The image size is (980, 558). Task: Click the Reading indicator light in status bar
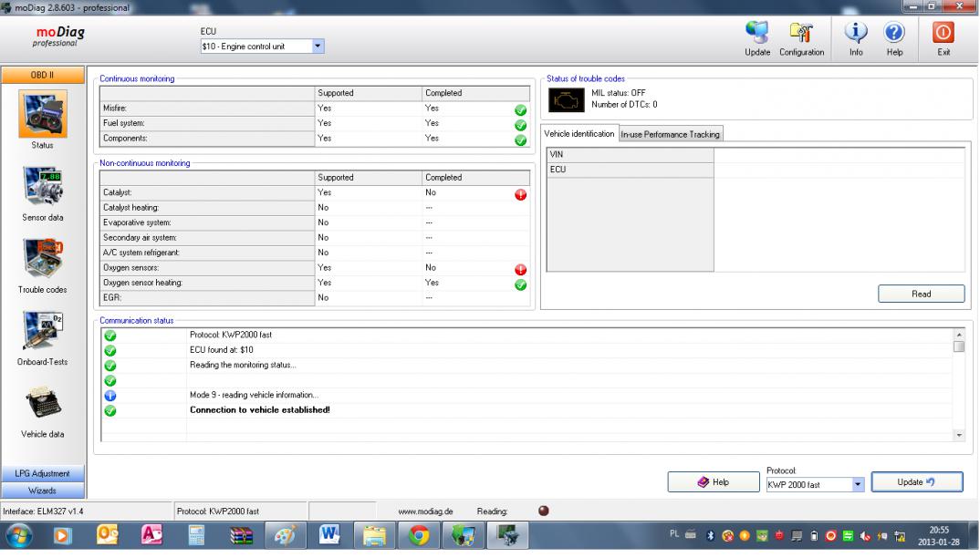tap(544, 511)
